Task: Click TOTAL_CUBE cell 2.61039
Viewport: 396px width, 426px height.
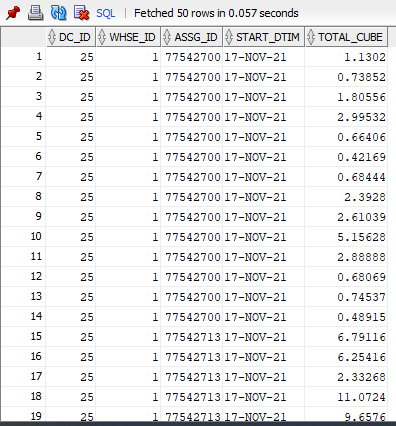Action: click(x=346, y=217)
